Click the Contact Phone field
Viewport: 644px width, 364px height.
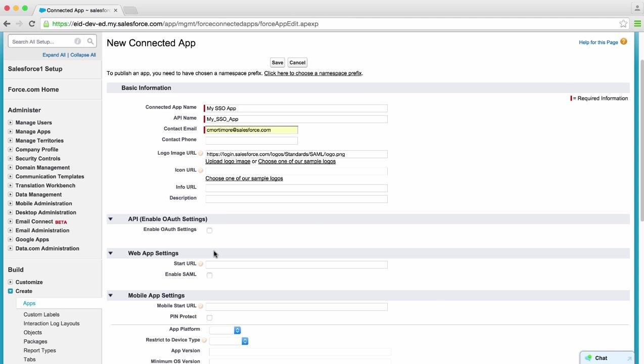[251, 141]
